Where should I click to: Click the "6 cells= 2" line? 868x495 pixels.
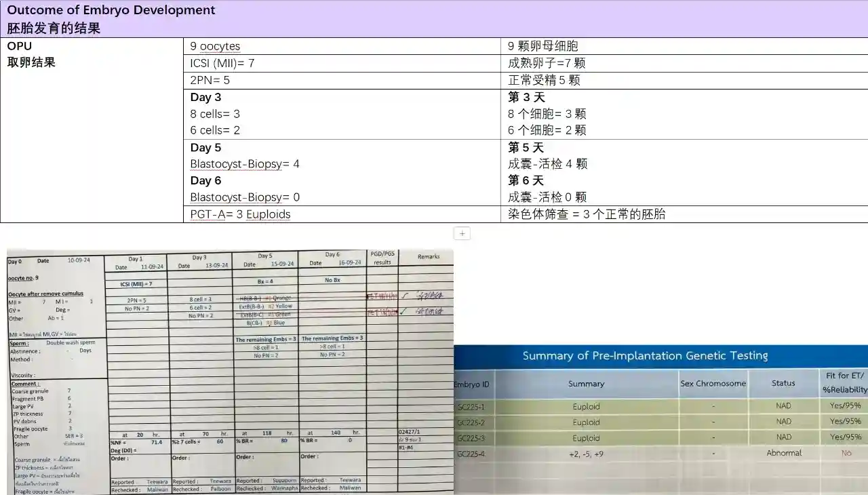tap(215, 130)
